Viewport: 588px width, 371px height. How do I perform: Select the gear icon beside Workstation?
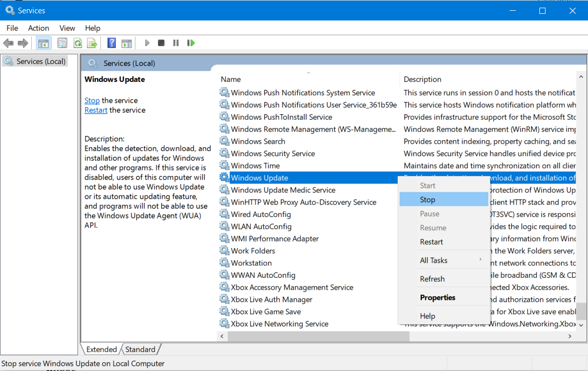pyautogui.click(x=224, y=263)
